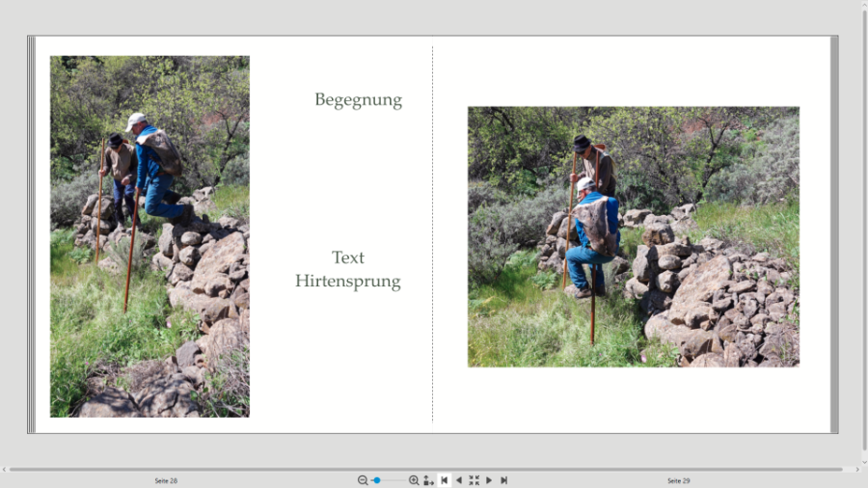The image size is (868, 488).
Task: Click the scroll-right arrow of horizontal scrollbar
Action: click(857, 469)
